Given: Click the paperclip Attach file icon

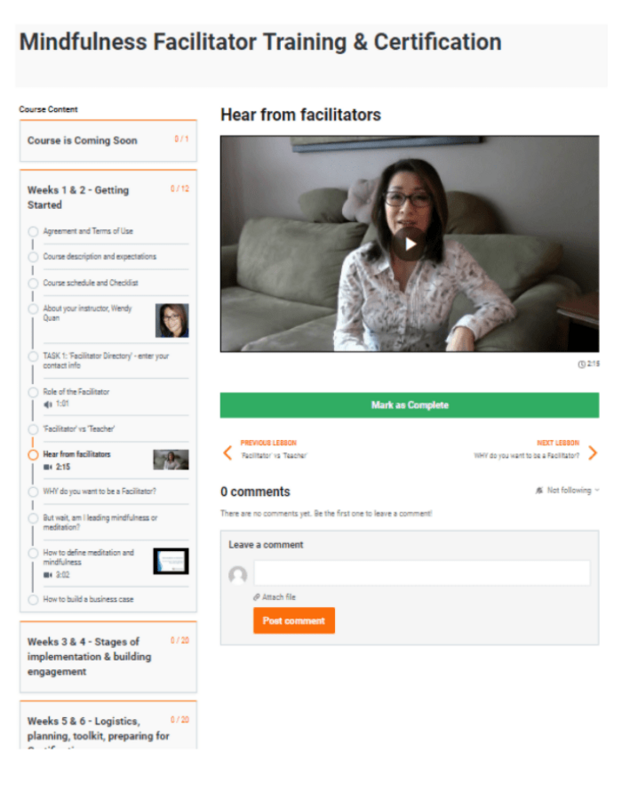Looking at the screenshot, I should pos(257,597).
